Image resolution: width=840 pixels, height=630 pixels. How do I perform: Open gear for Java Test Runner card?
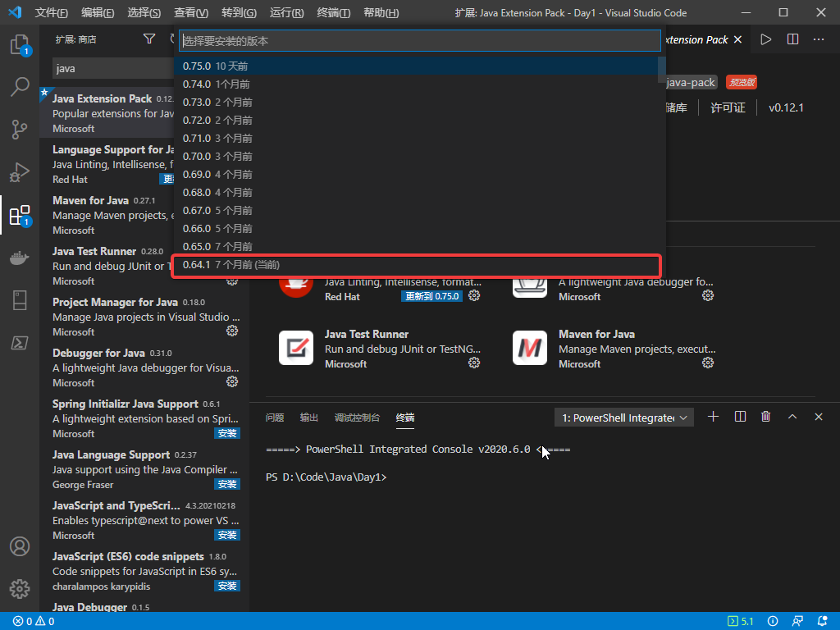coord(474,363)
